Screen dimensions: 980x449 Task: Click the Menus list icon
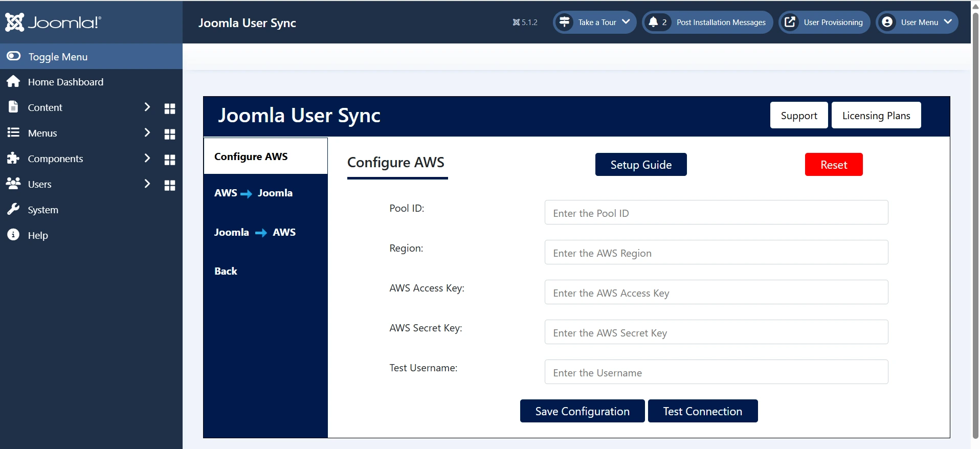point(13,132)
